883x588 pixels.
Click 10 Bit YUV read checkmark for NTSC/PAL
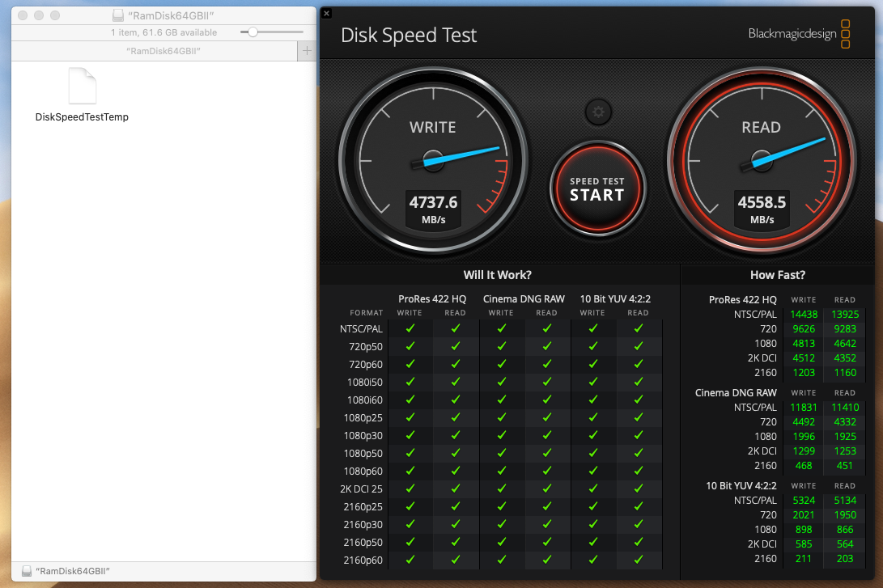[x=639, y=328]
